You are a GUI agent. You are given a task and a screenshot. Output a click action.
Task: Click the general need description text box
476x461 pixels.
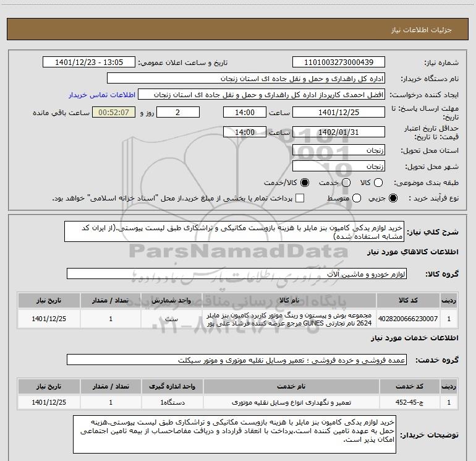(x=234, y=231)
